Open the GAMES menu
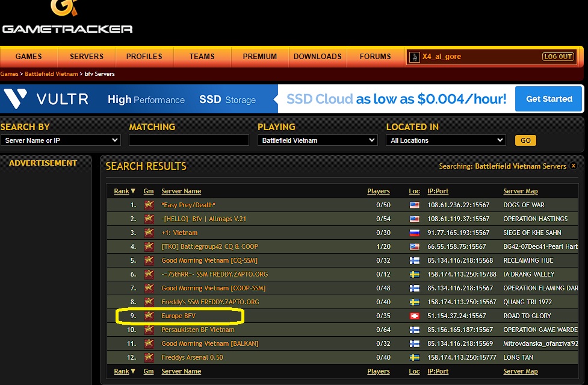This screenshot has width=588, height=385. pyautogui.click(x=28, y=57)
